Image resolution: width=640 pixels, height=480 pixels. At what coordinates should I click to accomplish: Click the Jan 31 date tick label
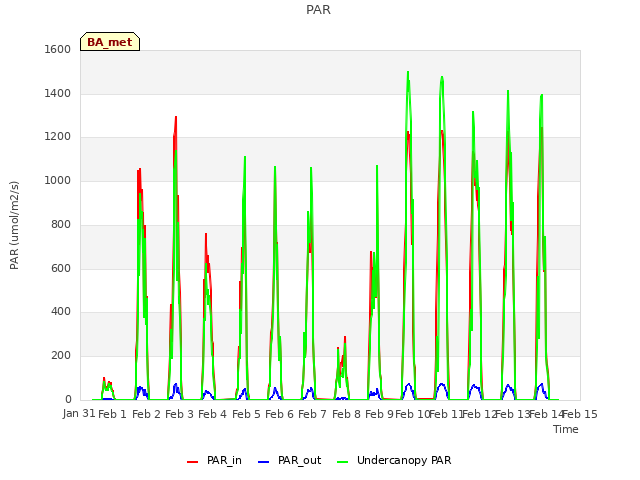(x=79, y=414)
